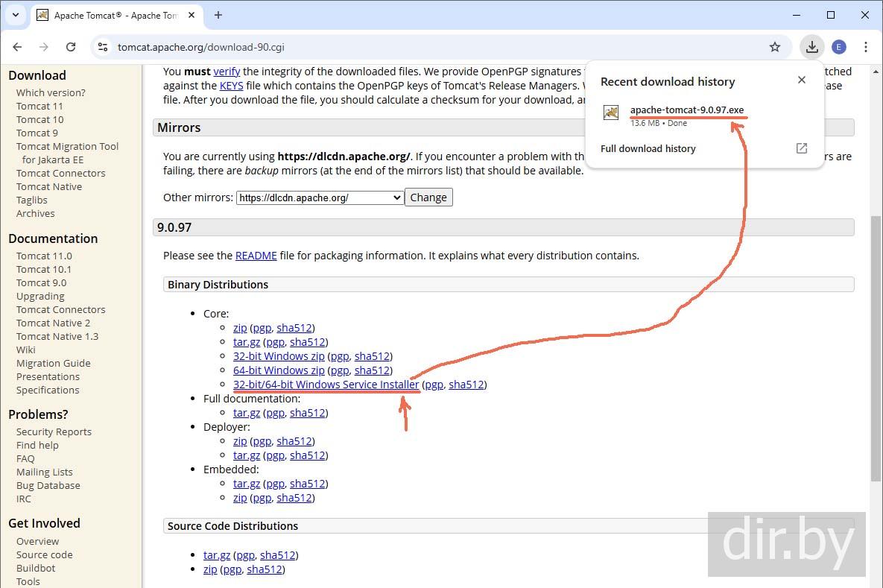Close the Recent download history popup
The height and width of the screenshot is (588, 883).
point(801,80)
